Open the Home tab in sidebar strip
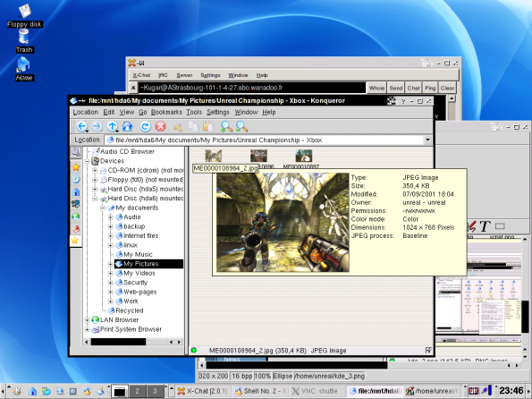532x399 pixels. coord(76,191)
